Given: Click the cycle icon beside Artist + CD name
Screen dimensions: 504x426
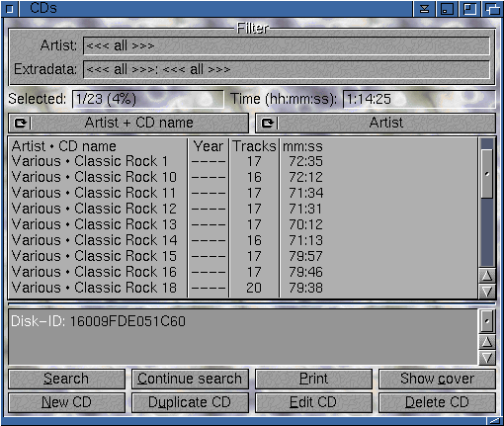Looking at the screenshot, I should tap(21, 124).
